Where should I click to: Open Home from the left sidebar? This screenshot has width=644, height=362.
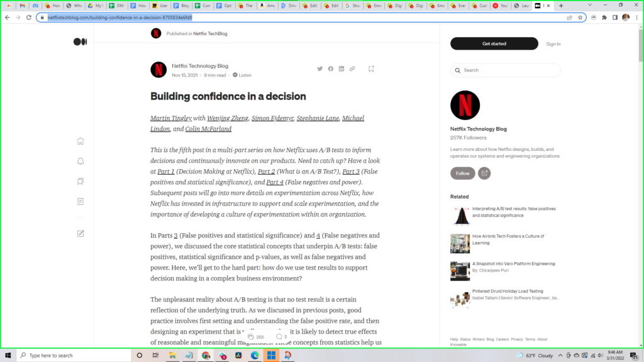[x=80, y=141]
